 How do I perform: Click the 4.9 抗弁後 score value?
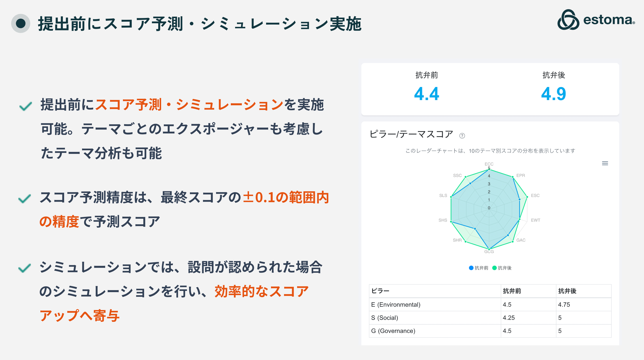point(554,94)
